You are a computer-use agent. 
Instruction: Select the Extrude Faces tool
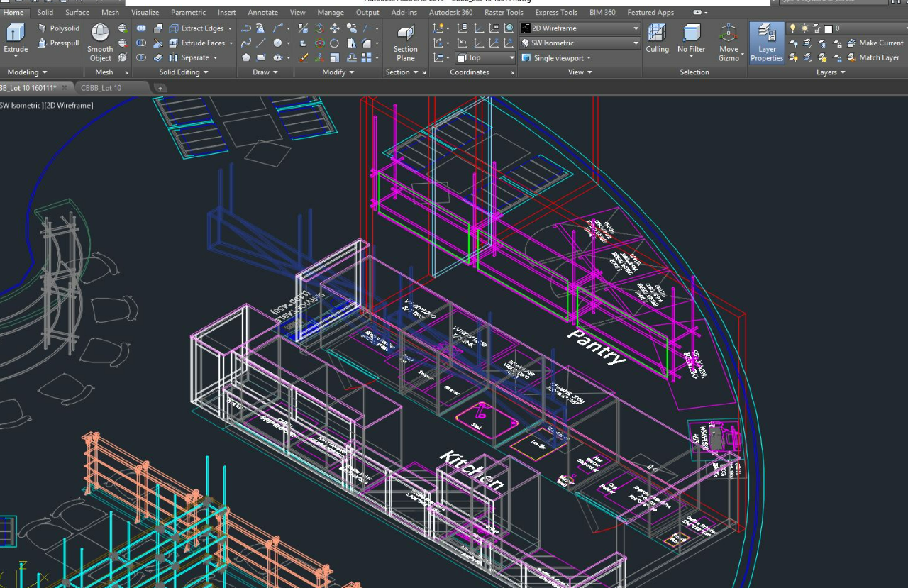[197, 43]
